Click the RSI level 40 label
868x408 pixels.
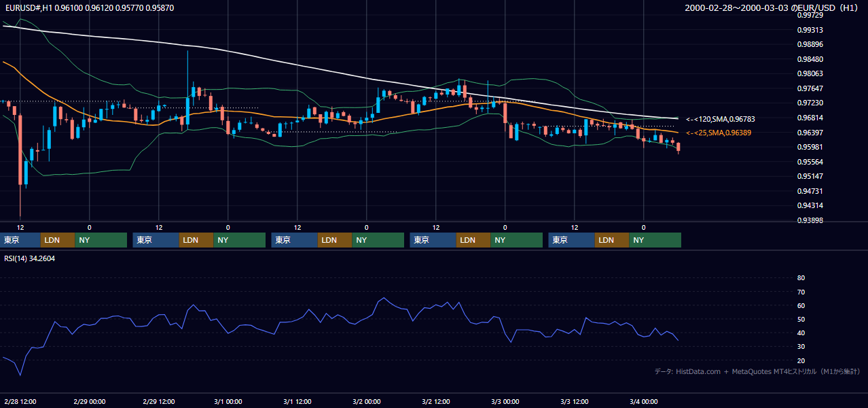pyautogui.click(x=801, y=333)
